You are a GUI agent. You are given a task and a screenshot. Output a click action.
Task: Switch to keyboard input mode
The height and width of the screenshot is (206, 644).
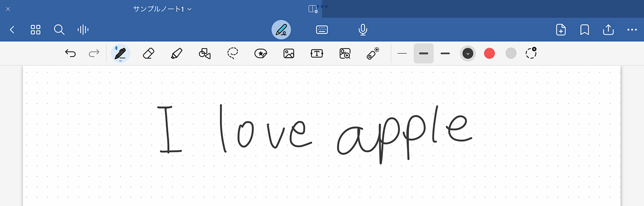[x=322, y=30]
